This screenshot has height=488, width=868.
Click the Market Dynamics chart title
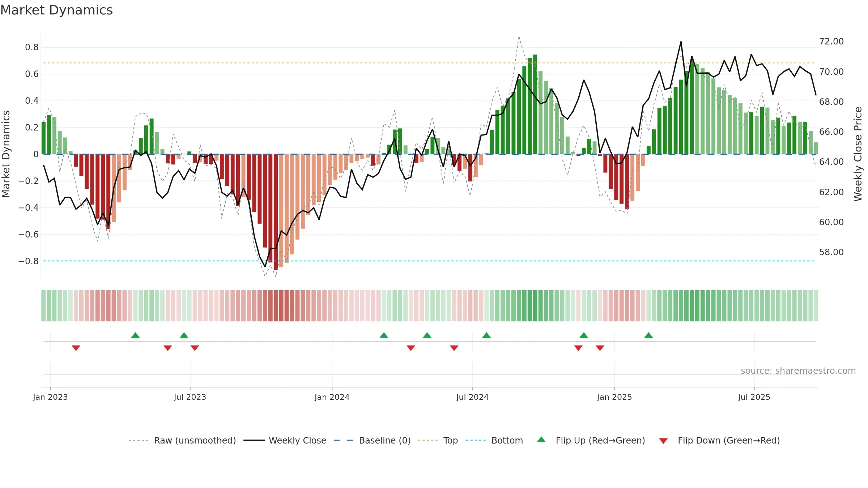click(x=56, y=10)
